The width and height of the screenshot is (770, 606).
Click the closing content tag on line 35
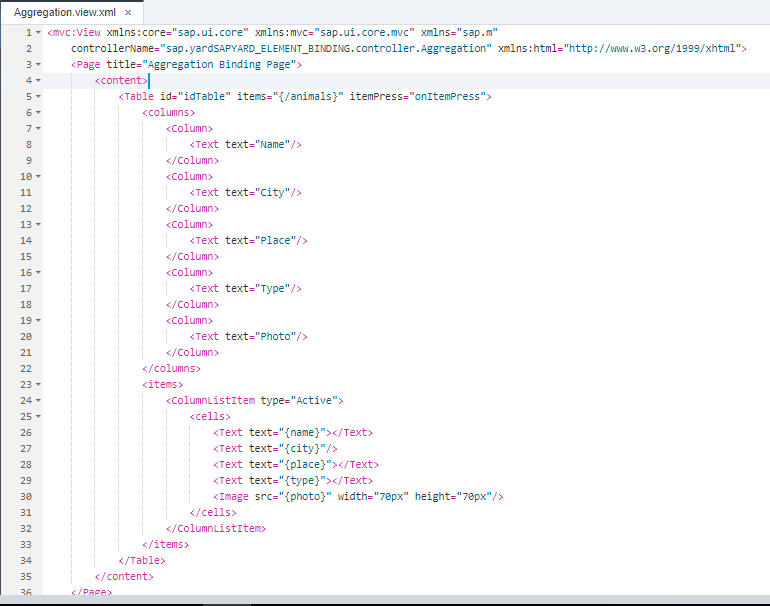coord(124,577)
